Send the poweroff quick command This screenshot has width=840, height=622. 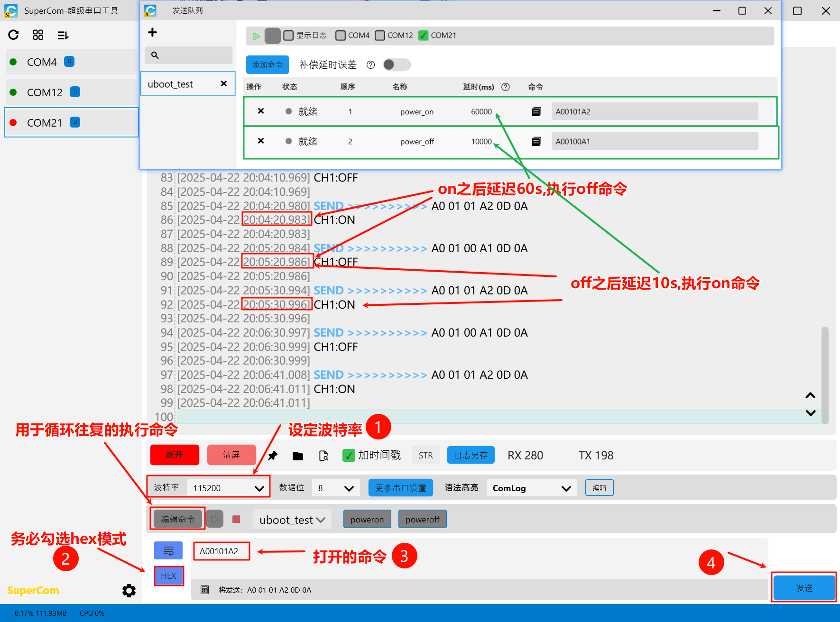pyautogui.click(x=423, y=519)
